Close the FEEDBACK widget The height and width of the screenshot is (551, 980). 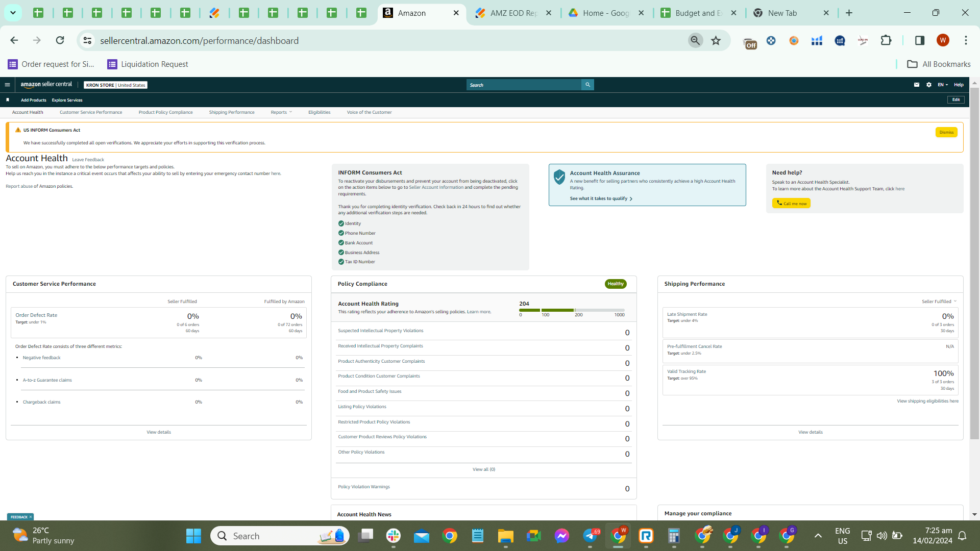[31, 517]
